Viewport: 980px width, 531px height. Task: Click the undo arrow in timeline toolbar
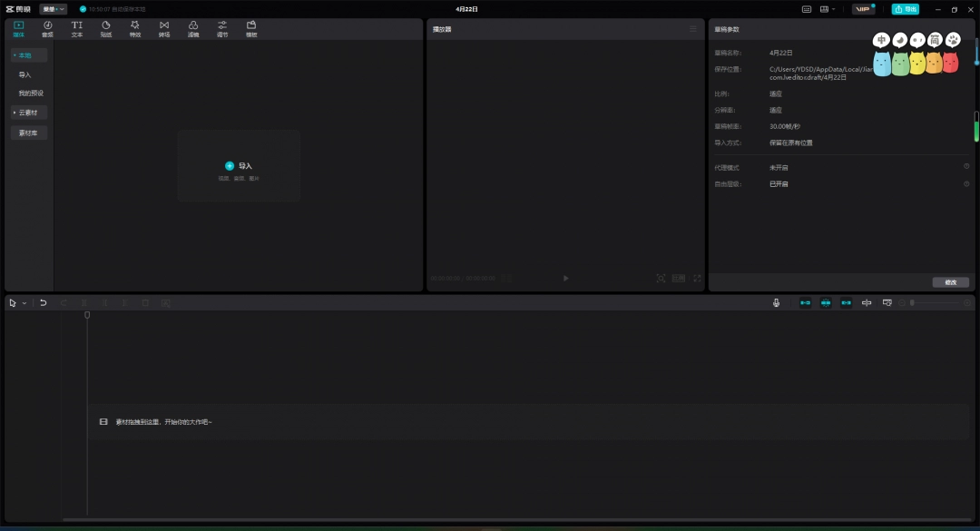pos(43,303)
